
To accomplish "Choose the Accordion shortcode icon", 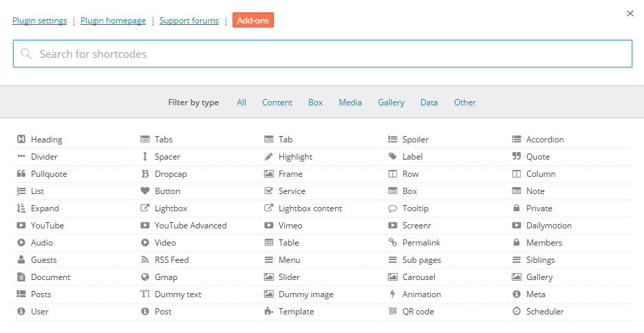I will (x=516, y=139).
